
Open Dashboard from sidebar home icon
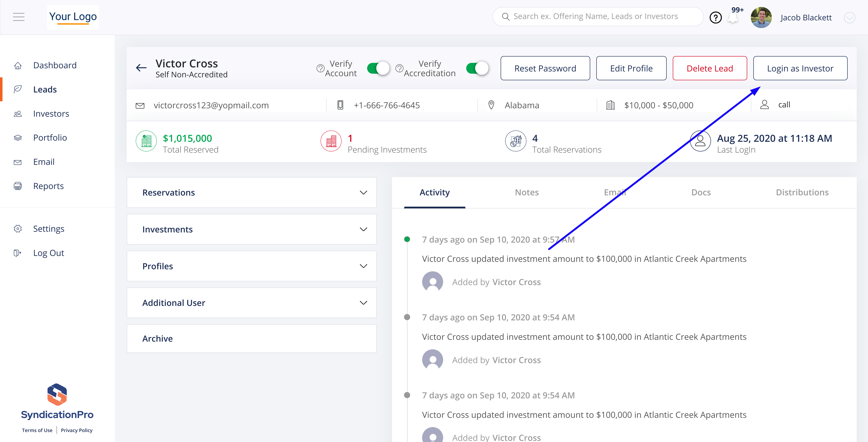tap(18, 65)
